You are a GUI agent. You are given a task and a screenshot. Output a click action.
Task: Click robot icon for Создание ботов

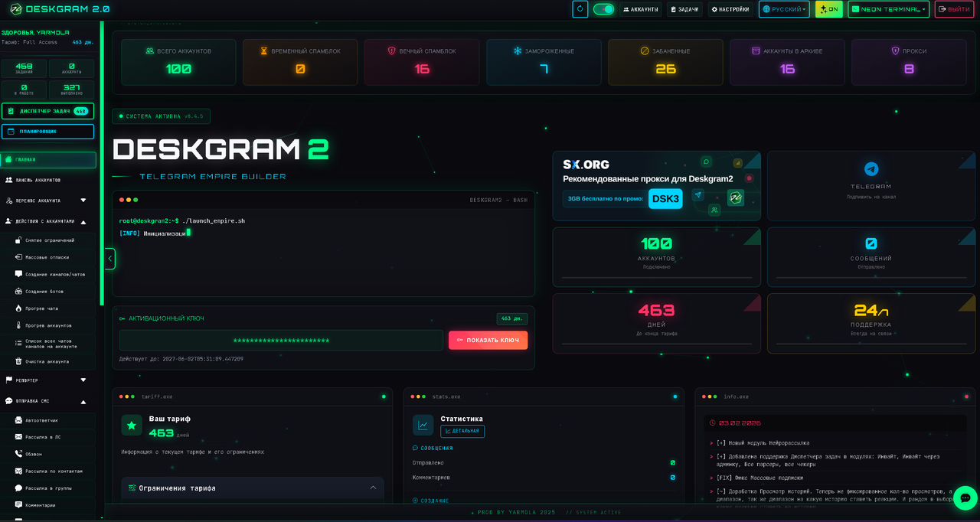[x=19, y=292]
